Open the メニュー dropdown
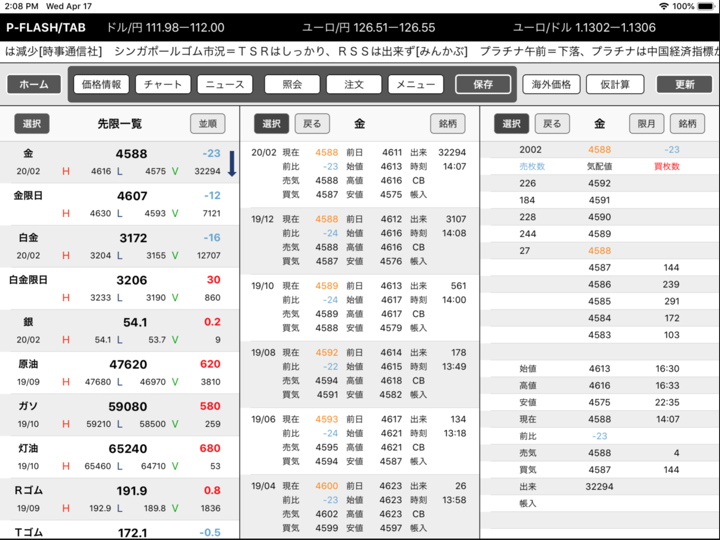 [x=415, y=85]
